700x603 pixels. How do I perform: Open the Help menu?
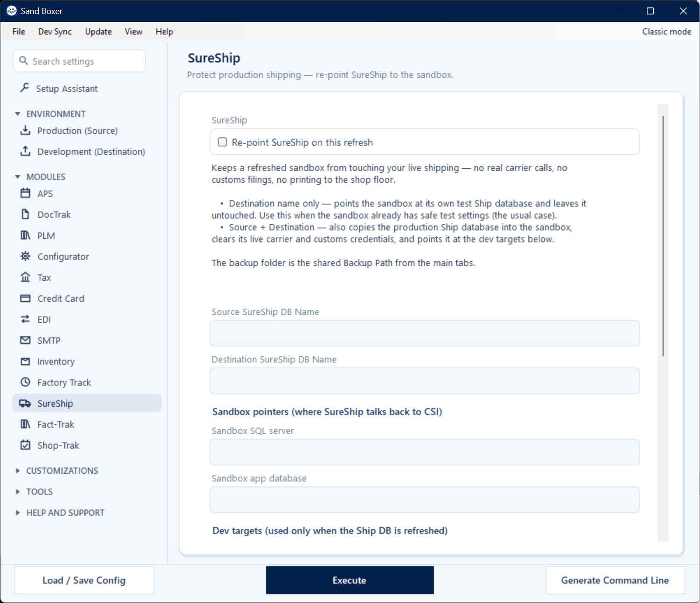(x=164, y=31)
